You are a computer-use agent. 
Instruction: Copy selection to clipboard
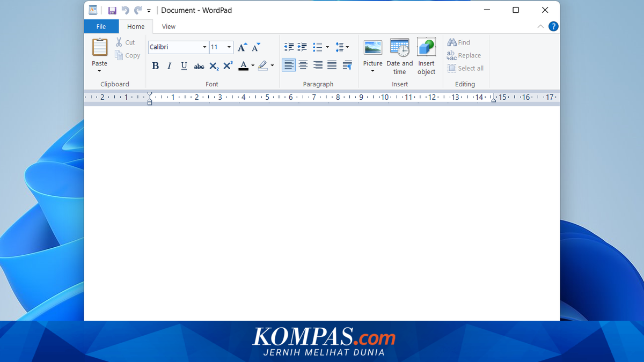coord(127,55)
